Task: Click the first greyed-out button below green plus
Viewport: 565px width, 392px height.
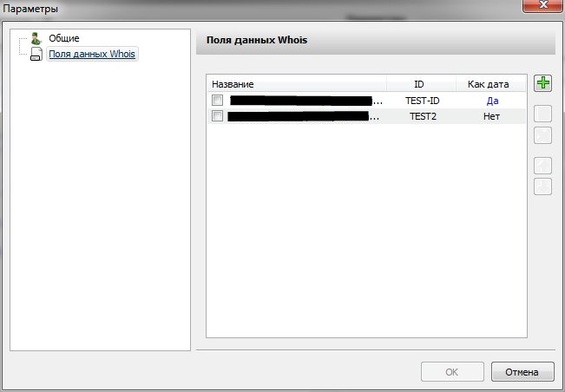Action: [543, 114]
